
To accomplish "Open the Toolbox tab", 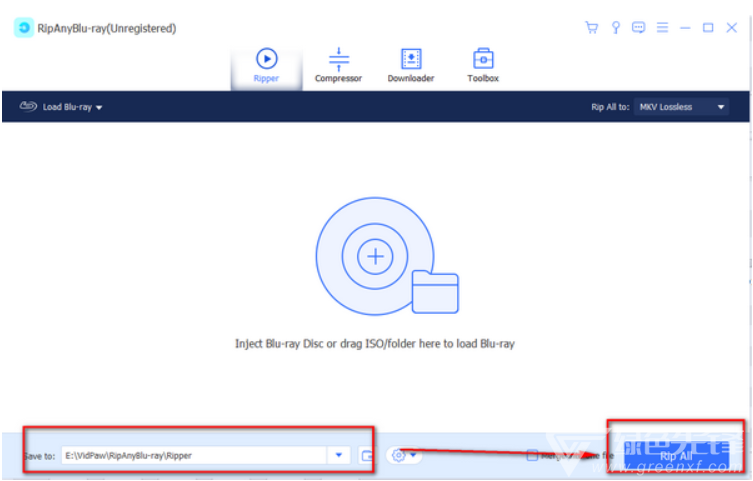I will [483, 66].
